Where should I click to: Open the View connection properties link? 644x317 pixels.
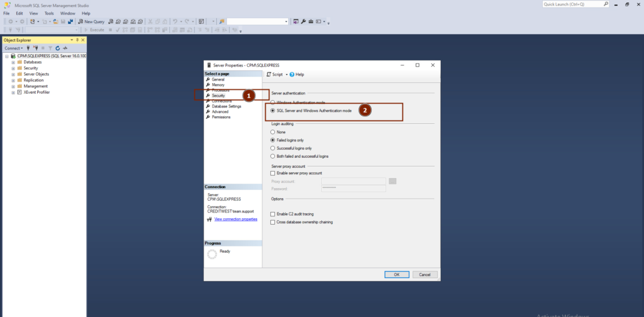[x=235, y=219]
